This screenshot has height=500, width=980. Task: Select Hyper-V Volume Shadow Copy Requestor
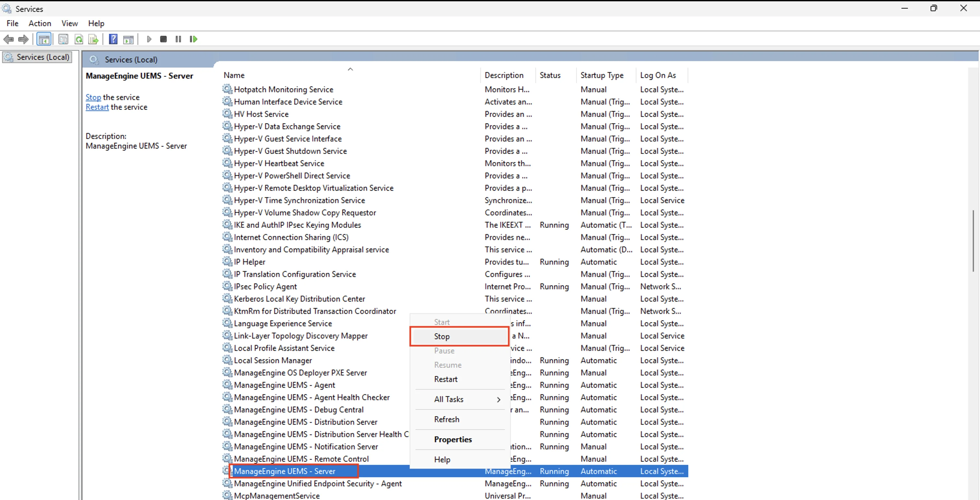(455, 212)
